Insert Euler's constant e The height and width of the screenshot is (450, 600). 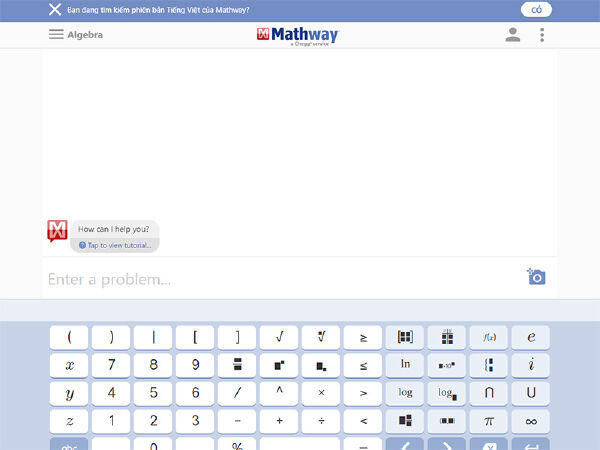click(x=531, y=337)
